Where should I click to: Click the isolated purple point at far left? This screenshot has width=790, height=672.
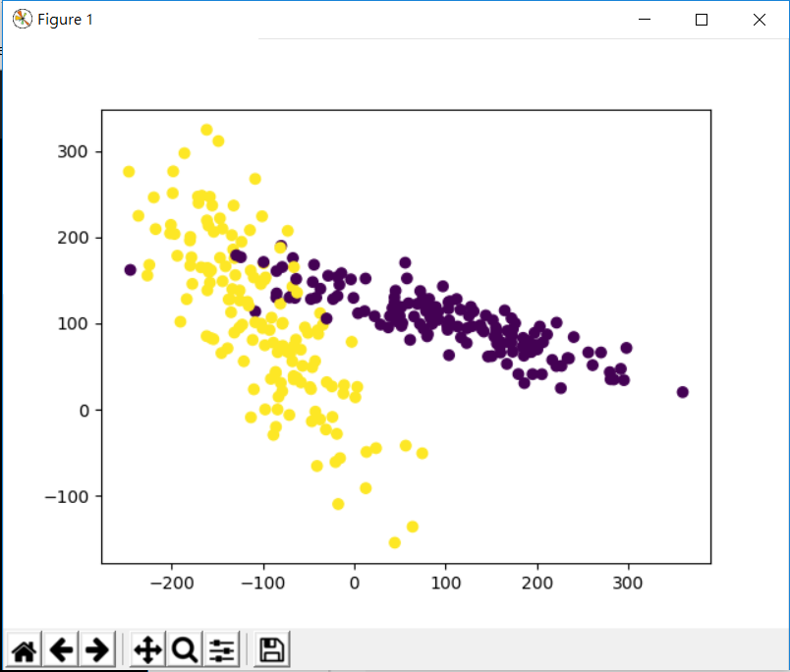(131, 269)
